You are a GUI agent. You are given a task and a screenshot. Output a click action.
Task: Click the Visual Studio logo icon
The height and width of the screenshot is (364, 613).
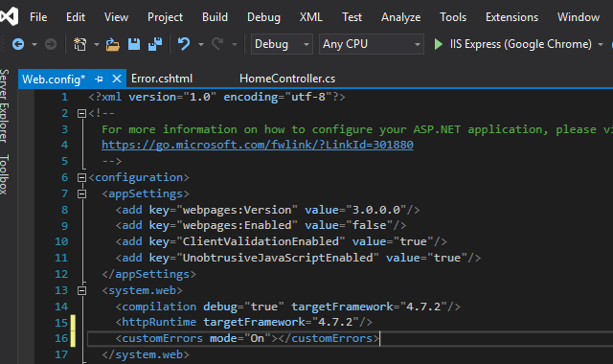(x=10, y=16)
